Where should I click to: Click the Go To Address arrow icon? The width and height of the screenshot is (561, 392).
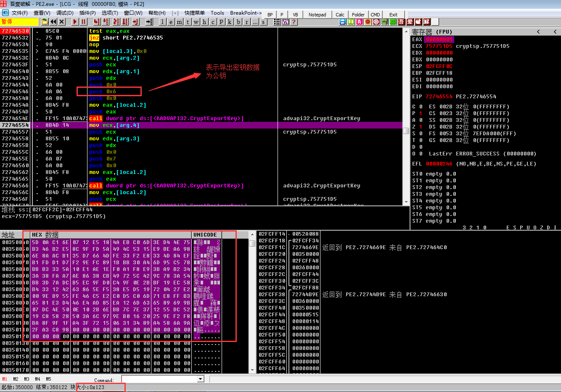point(149,22)
